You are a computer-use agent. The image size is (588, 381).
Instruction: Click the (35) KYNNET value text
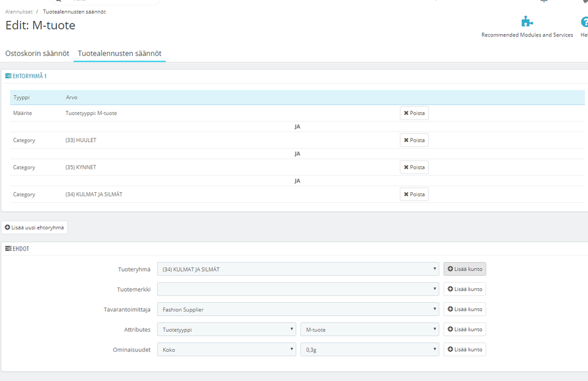coord(81,167)
